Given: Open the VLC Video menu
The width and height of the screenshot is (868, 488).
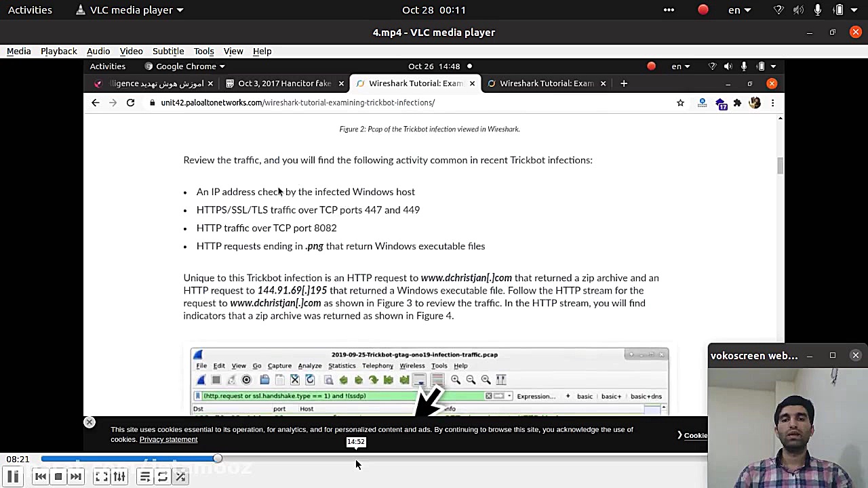Looking at the screenshot, I should [132, 51].
